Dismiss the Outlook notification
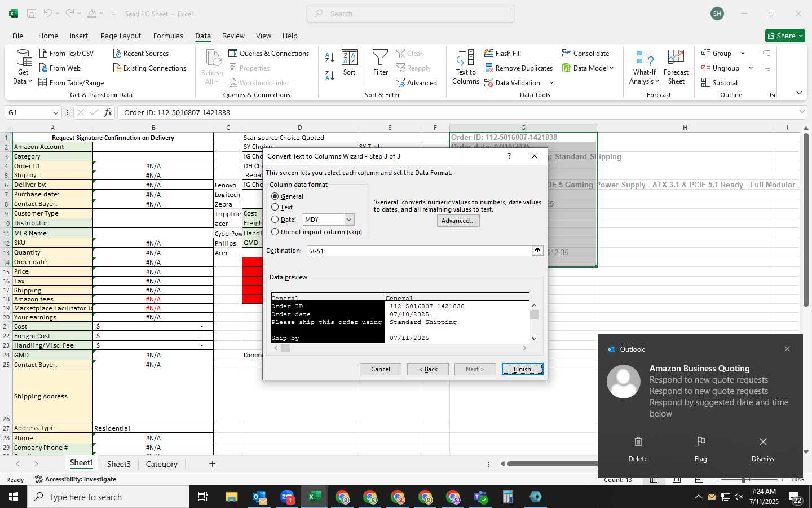The image size is (812, 508). [x=763, y=449]
